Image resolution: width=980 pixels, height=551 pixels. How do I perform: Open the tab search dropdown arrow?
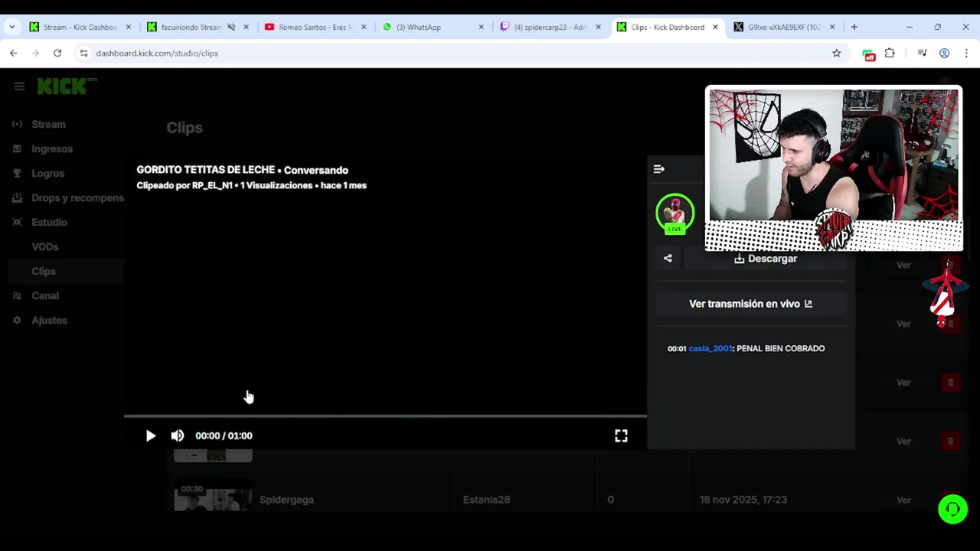[x=12, y=27]
